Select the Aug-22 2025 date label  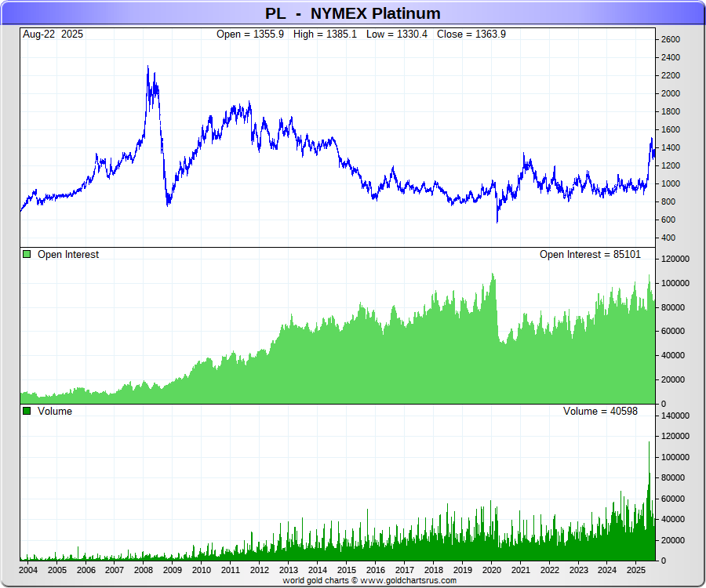click(x=53, y=34)
